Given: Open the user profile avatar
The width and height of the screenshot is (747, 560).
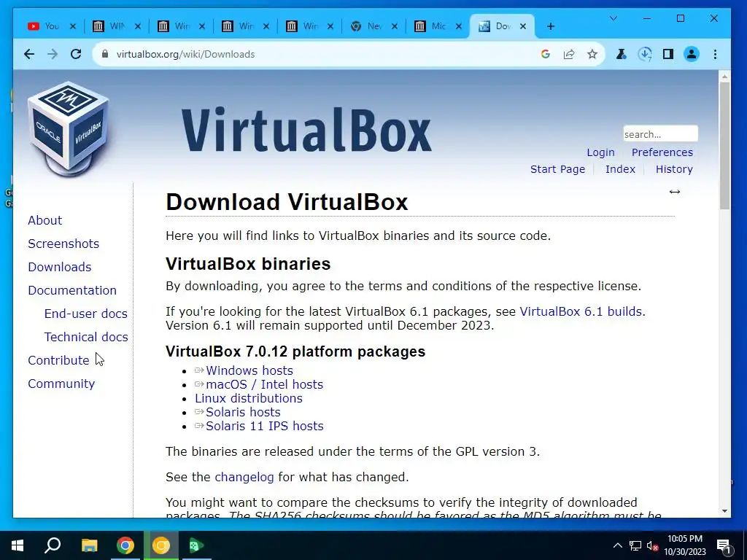Looking at the screenshot, I should tap(692, 54).
